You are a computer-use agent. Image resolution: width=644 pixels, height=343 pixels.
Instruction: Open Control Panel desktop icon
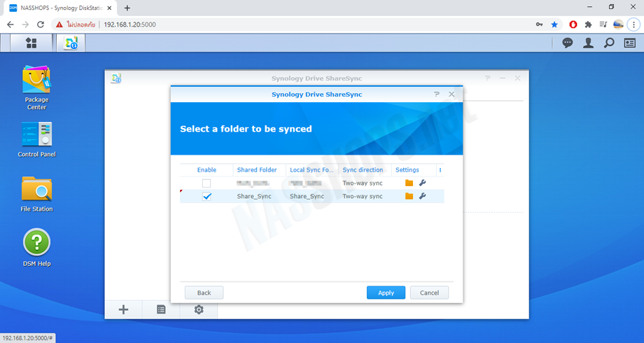click(36, 140)
